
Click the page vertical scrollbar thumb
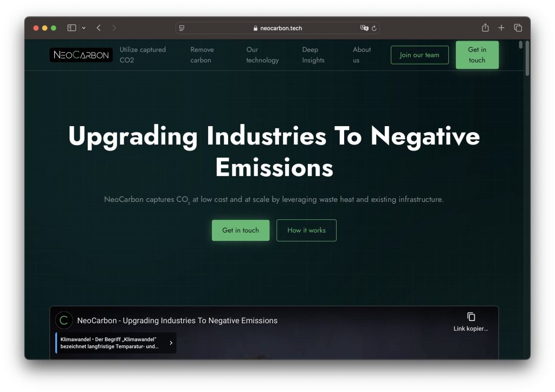[x=527, y=58]
